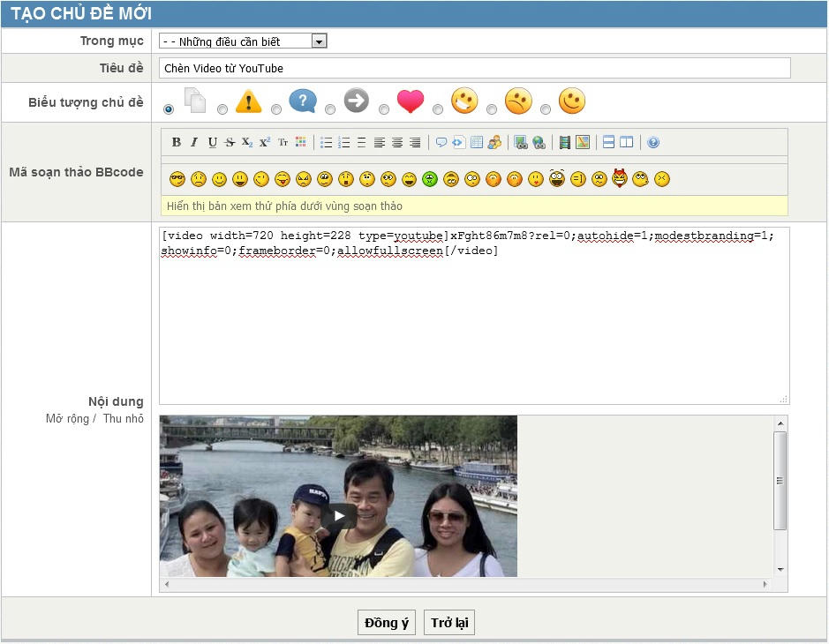This screenshot has width=829, height=644.
Task: Apply strikethrough formatting
Action: pos(230,142)
